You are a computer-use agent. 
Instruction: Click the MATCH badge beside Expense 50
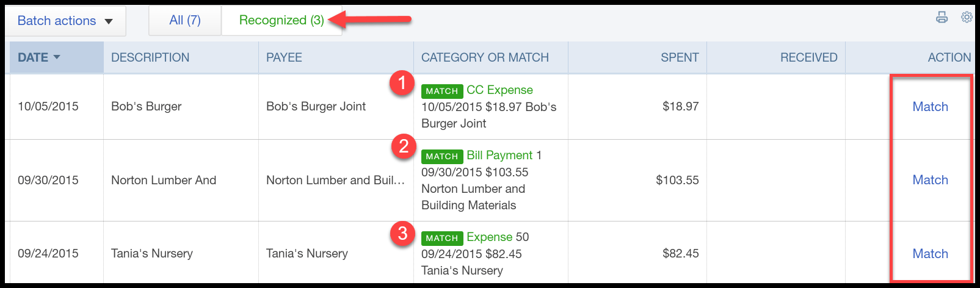click(442, 238)
